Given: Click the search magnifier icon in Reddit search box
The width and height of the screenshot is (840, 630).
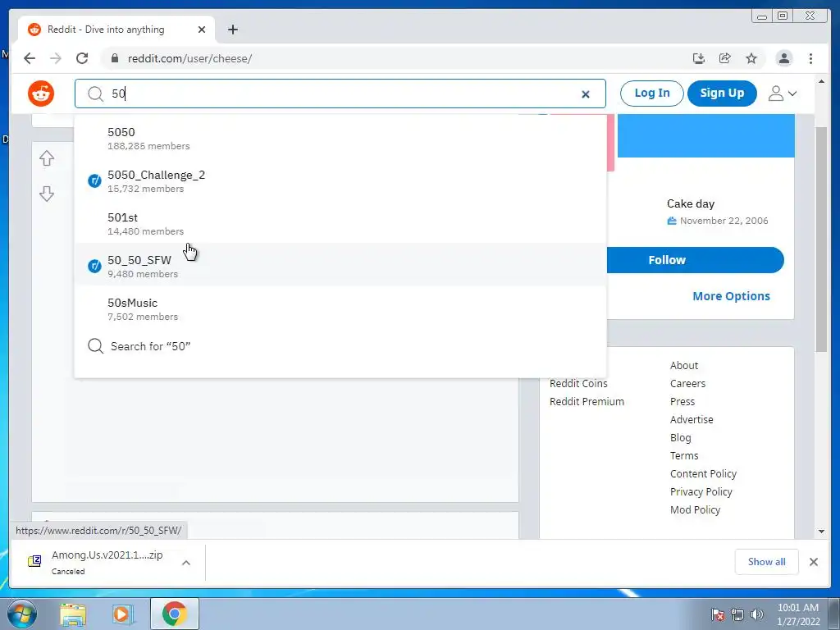Looking at the screenshot, I should [x=95, y=94].
